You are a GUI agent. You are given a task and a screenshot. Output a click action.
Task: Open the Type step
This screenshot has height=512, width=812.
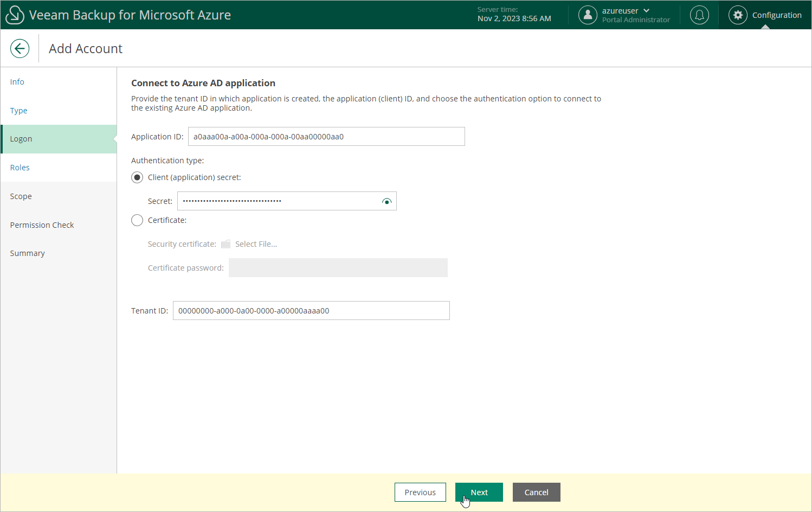pyautogui.click(x=59, y=111)
